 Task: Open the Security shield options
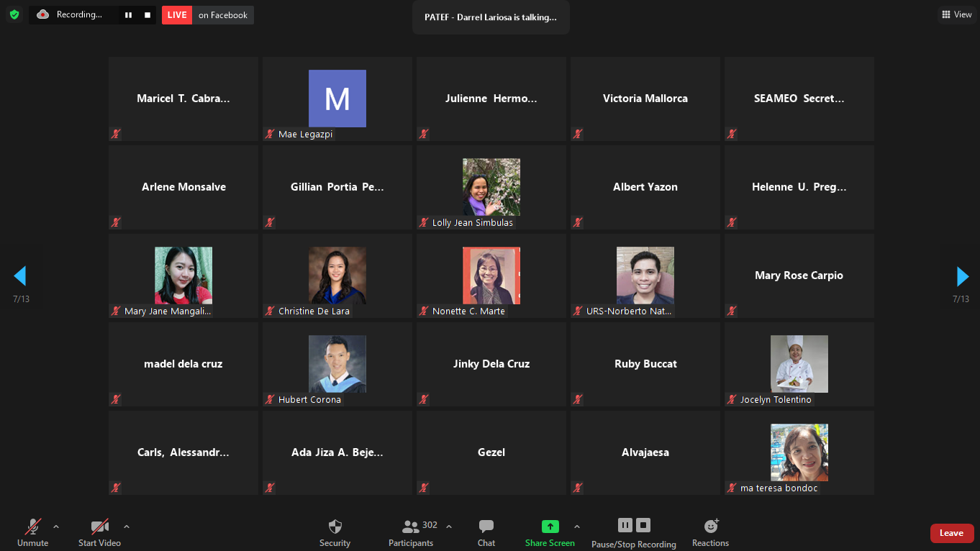click(x=335, y=532)
